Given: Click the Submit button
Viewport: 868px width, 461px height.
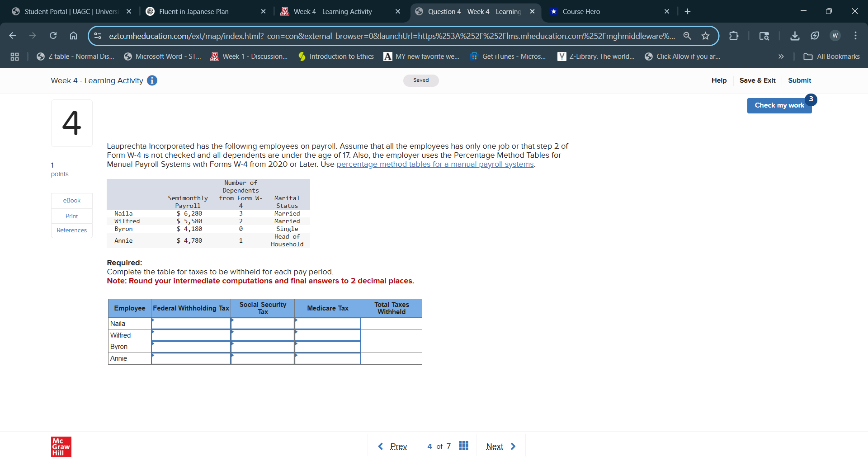Looking at the screenshot, I should pos(799,80).
